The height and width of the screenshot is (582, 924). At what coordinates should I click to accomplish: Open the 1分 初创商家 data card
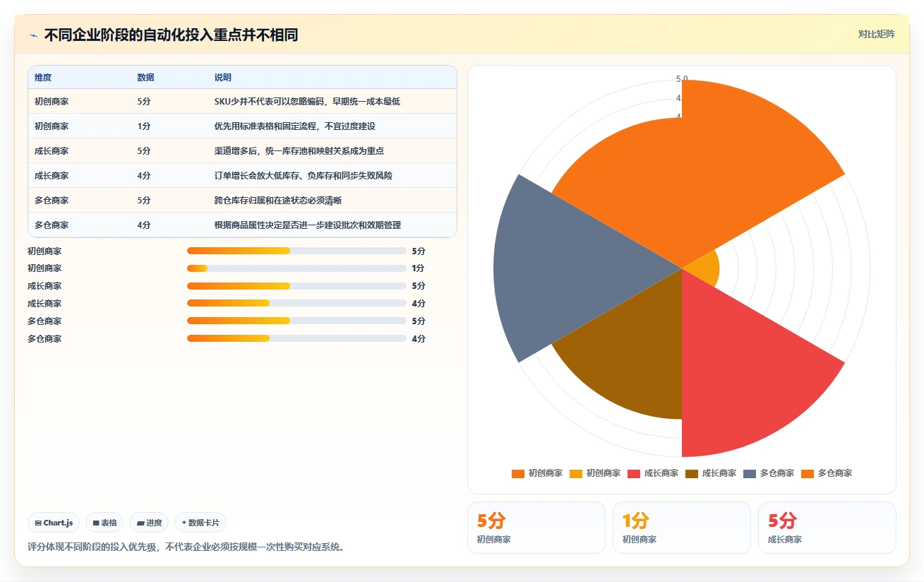pos(681,528)
